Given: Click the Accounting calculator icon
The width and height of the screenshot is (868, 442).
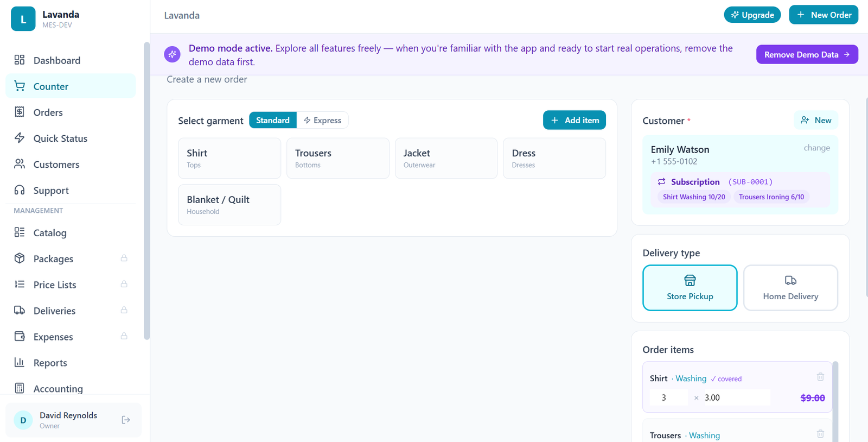Looking at the screenshot, I should click(x=20, y=388).
